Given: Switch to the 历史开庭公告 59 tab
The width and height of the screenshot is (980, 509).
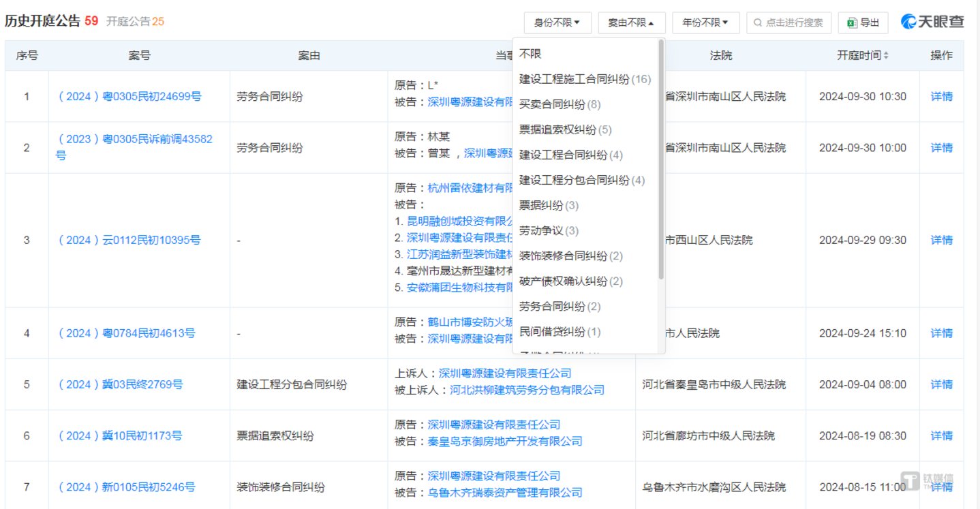Looking at the screenshot, I should point(52,22).
